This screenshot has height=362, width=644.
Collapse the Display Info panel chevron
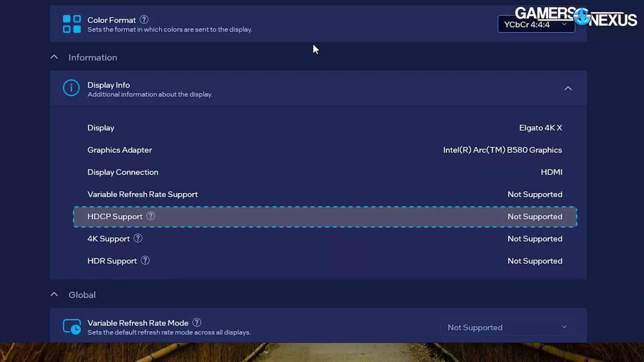568,88
